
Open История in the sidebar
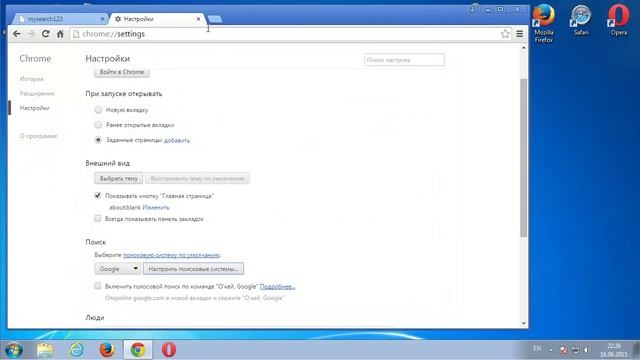31,79
